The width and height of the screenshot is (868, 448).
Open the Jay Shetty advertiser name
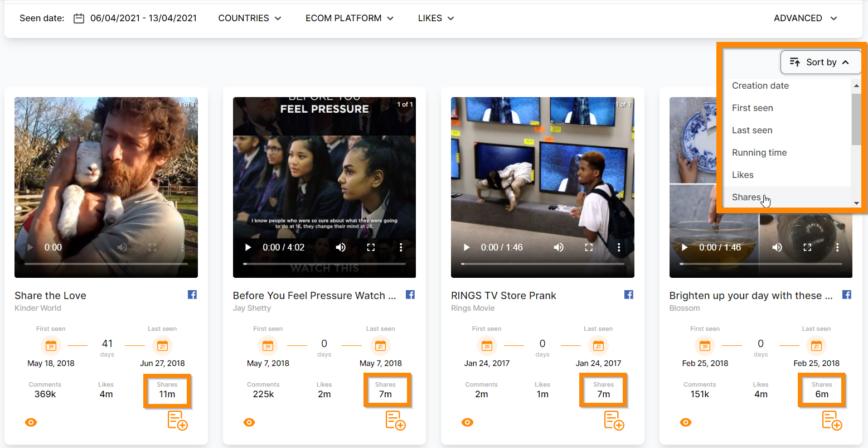[252, 308]
